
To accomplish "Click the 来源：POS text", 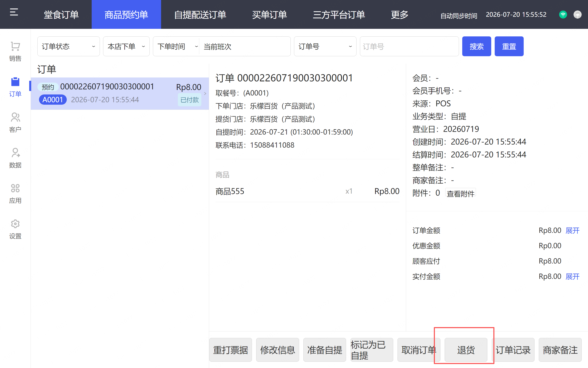I will pos(432,104).
